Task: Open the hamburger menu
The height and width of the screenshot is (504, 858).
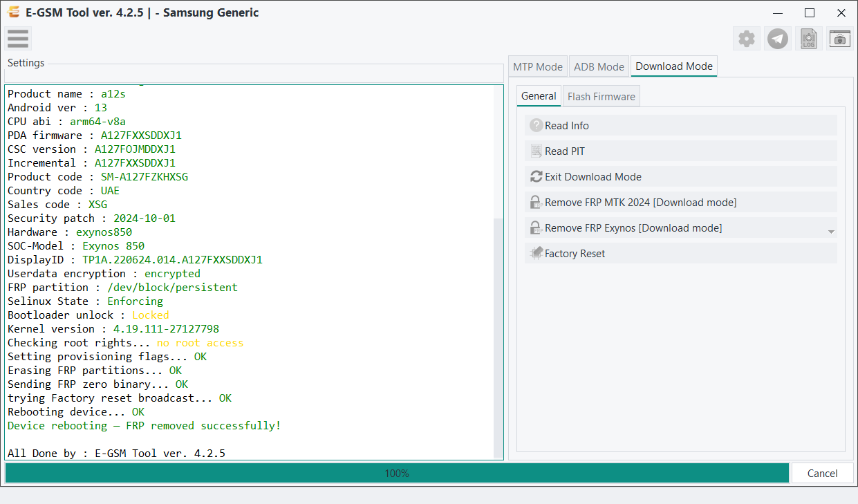Action: click(x=18, y=39)
